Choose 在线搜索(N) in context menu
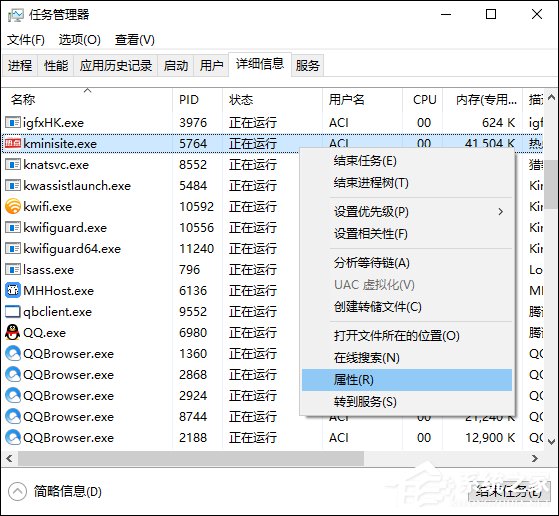559x516 pixels. 407,358
